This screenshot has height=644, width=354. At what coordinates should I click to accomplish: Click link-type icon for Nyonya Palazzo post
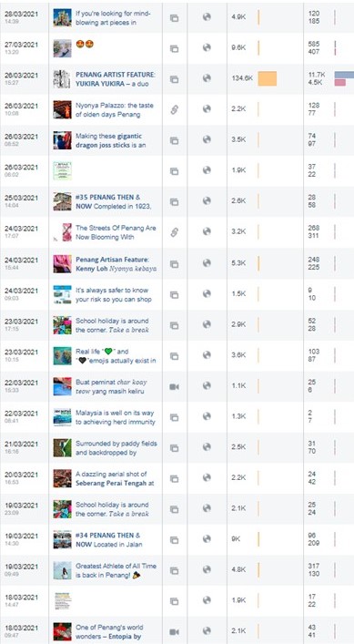(x=175, y=109)
